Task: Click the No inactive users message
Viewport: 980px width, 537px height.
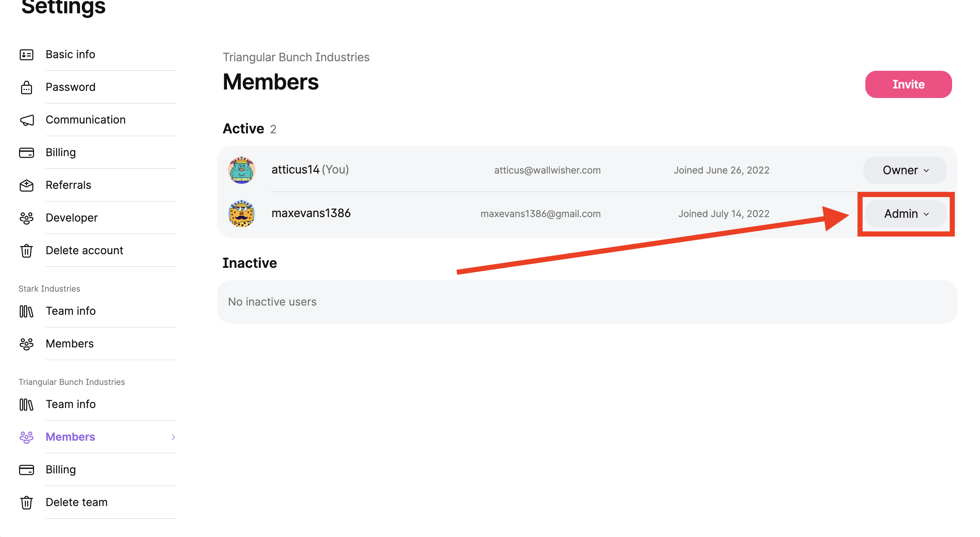Action: click(272, 302)
